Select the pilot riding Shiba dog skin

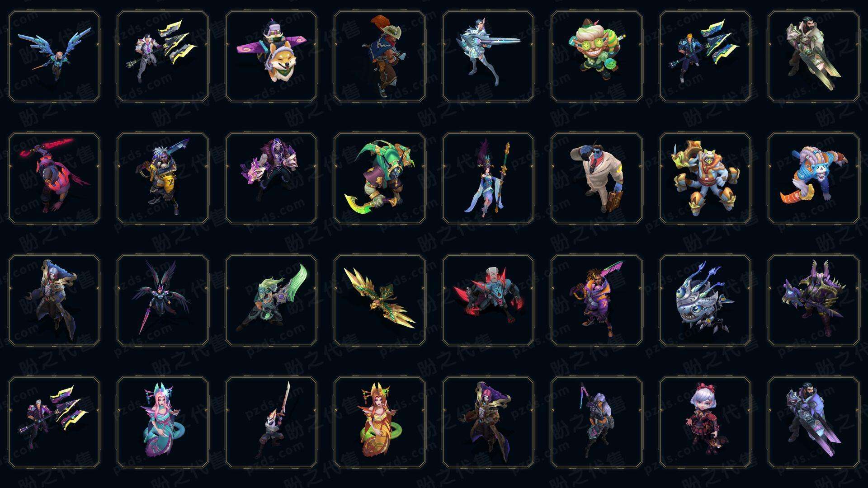271,56
